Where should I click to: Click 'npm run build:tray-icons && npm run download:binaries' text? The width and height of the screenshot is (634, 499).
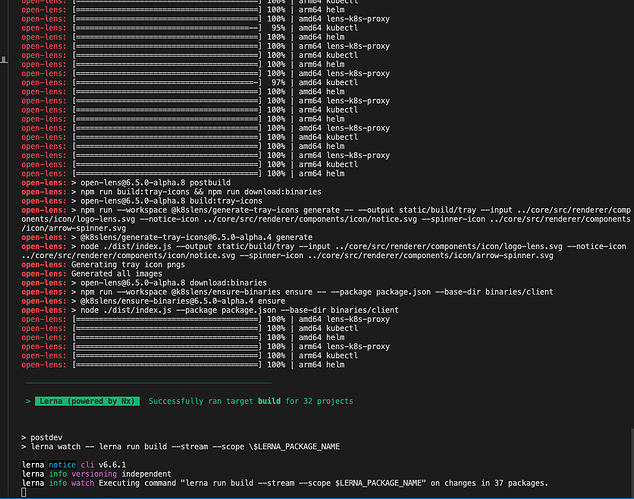(x=201, y=192)
